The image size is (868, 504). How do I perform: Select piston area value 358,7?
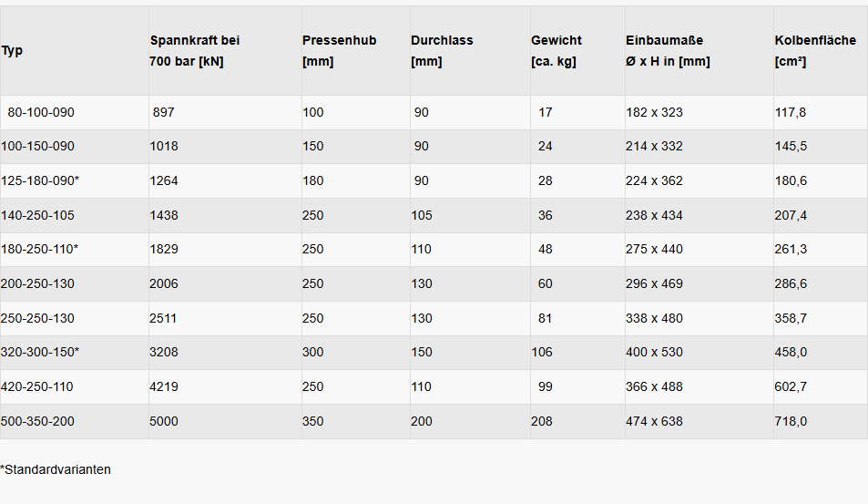pos(791,318)
